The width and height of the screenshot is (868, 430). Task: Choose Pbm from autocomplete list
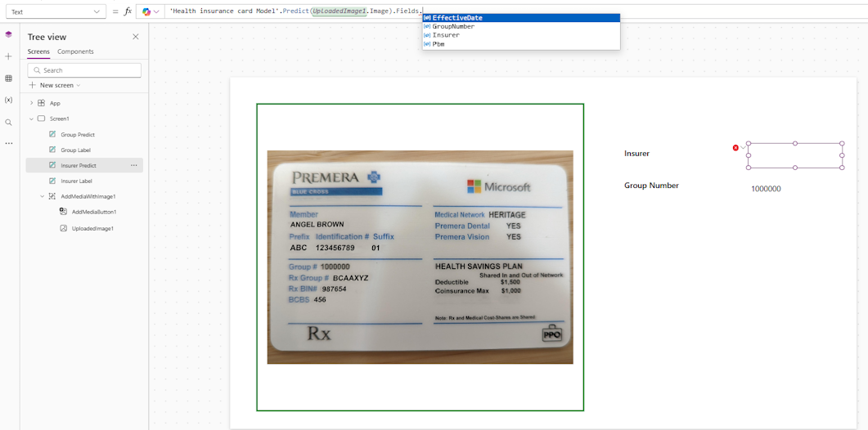coord(521,43)
